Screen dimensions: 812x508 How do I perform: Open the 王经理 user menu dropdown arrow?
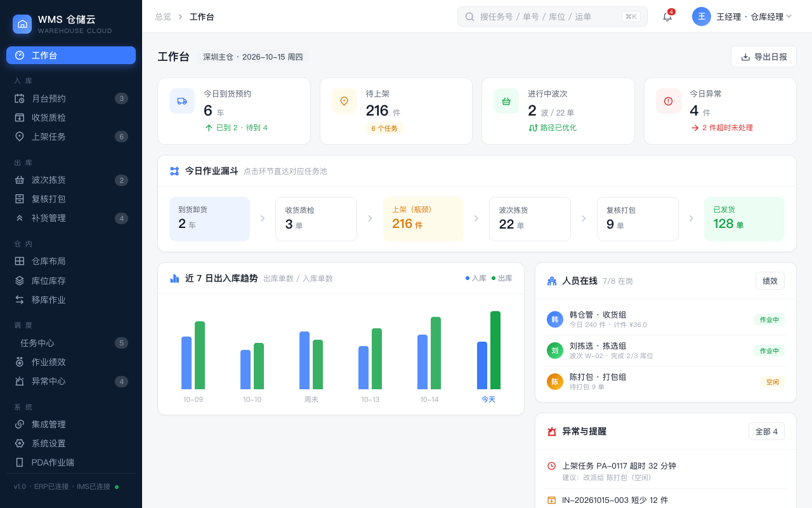789,17
